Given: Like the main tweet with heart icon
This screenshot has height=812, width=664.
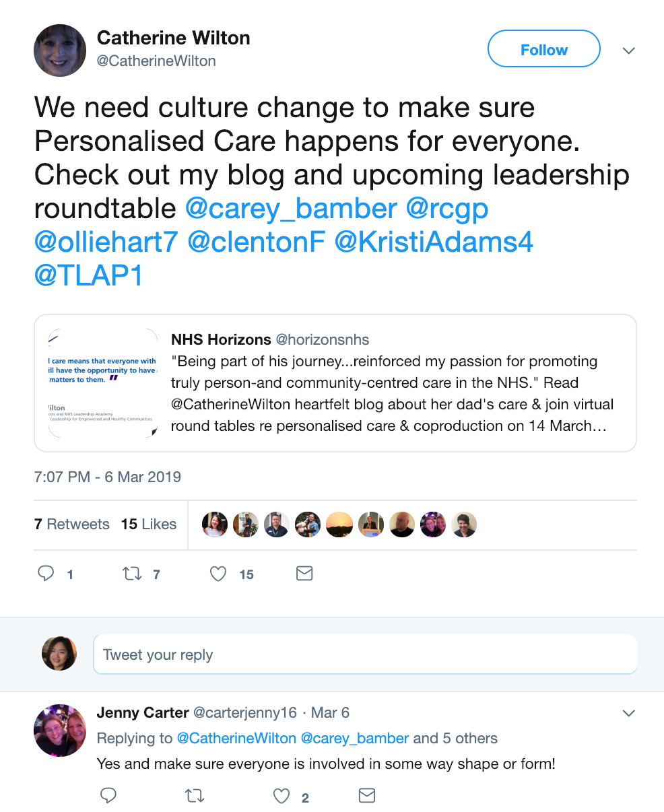Looking at the screenshot, I should [218, 574].
